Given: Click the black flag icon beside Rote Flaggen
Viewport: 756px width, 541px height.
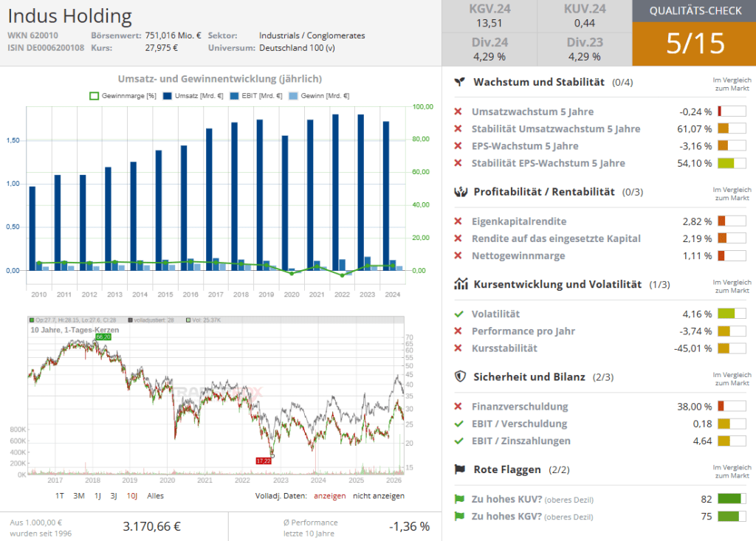Looking at the screenshot, I should [x=459, y=469].
